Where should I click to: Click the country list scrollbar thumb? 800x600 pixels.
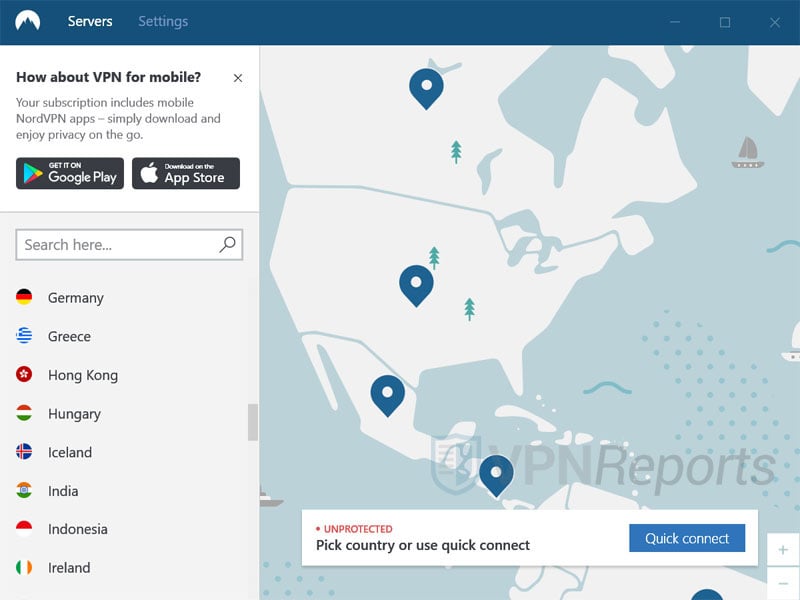coord(253,422)
